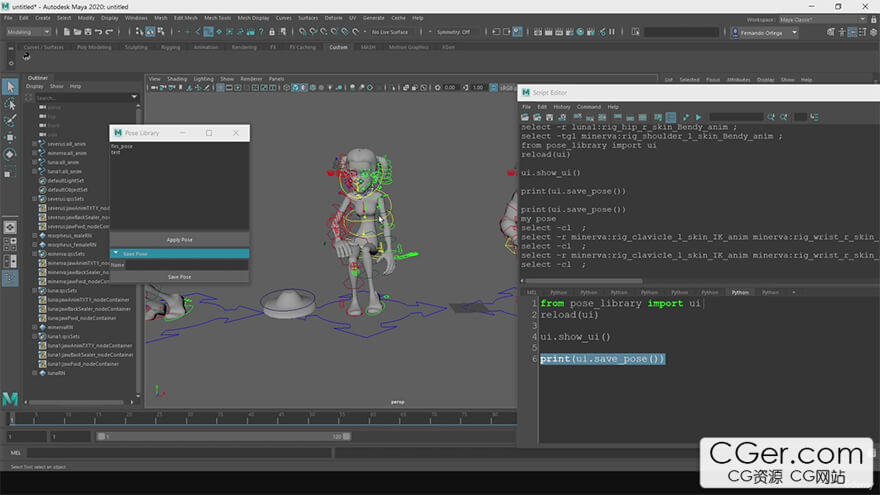Click the lock selection icon
The image size is (880, 495).
tap(272, 32)
